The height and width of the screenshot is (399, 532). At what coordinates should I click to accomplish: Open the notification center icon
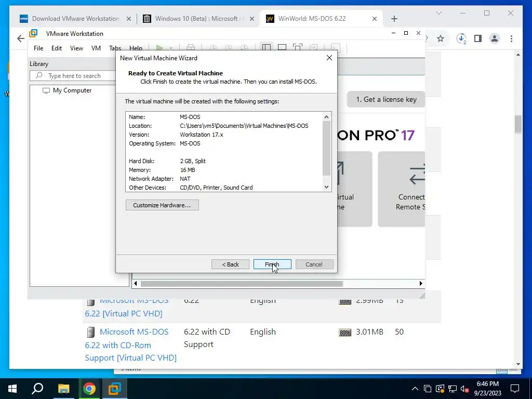click(x=515, y=389)
